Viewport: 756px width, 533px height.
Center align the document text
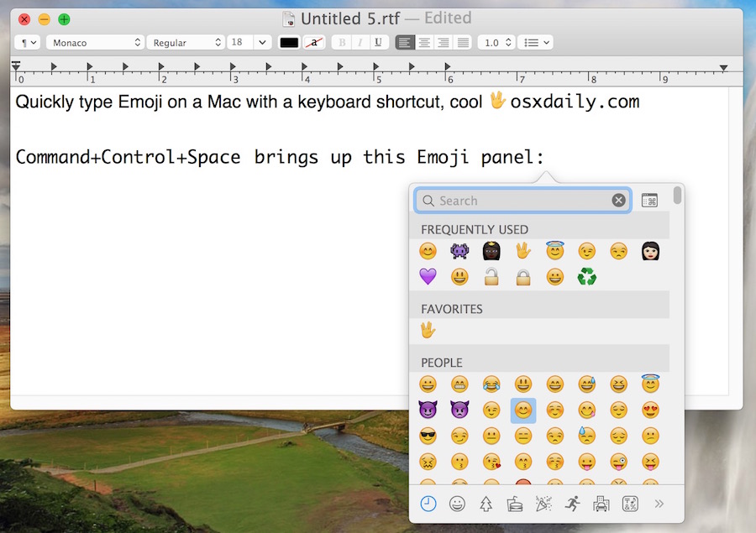[425, 42]
